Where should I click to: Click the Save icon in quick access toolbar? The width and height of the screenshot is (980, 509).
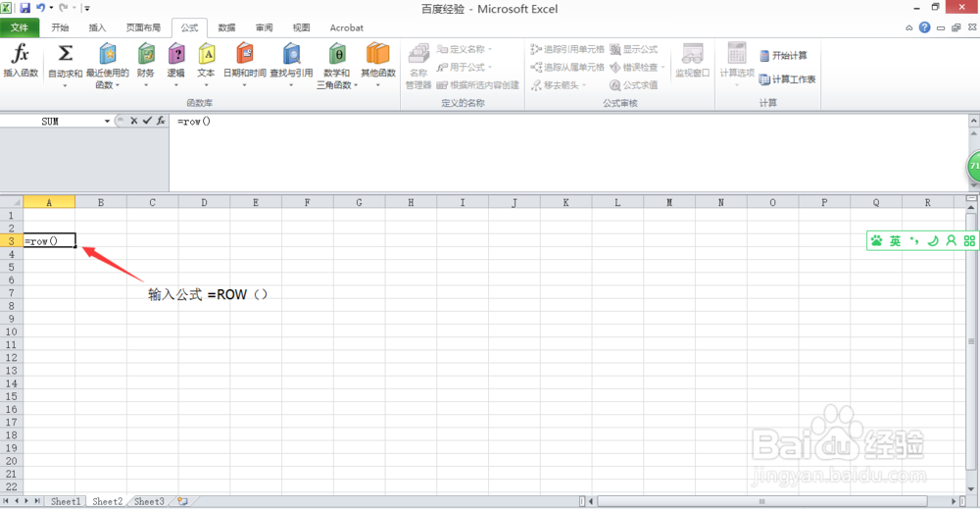(x=25, y=8)
